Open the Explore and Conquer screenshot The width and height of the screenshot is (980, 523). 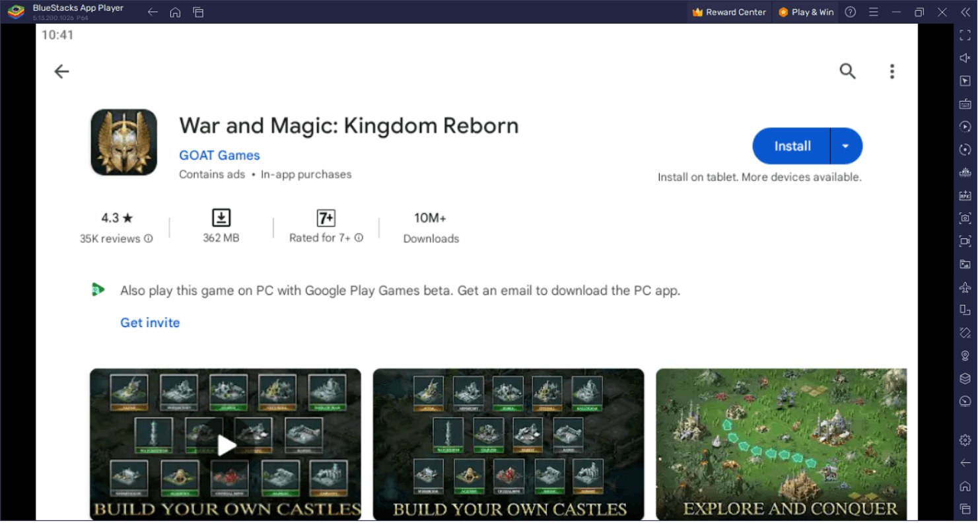tap(781, 444)
